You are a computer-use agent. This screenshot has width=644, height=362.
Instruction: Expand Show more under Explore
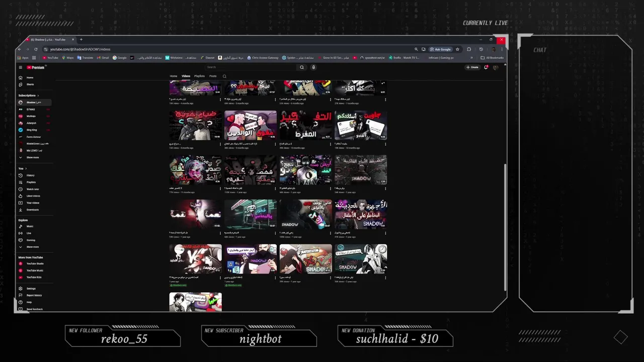pyautogui.click(x=34, y=247)
